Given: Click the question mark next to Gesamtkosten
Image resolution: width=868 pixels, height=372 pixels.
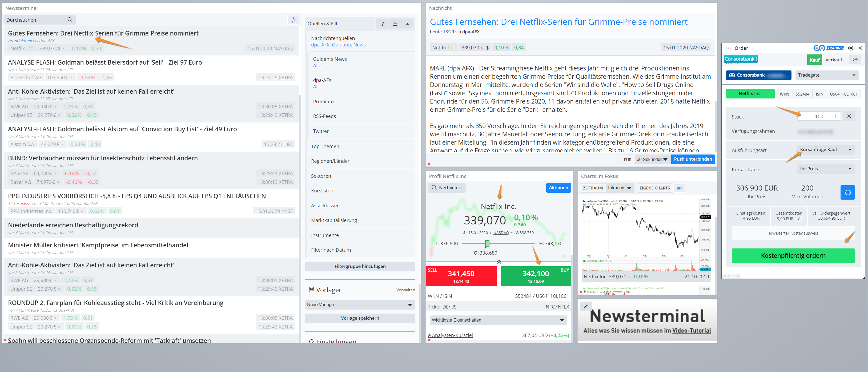Looking at the screenshot, I should pyautogui.click(x=798, y=219).
